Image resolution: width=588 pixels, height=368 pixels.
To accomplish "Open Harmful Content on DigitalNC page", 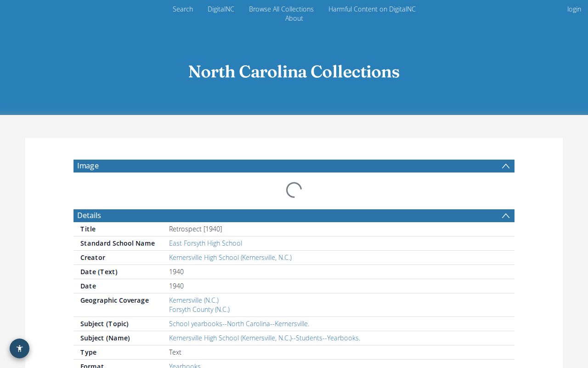I will point(372,9).
